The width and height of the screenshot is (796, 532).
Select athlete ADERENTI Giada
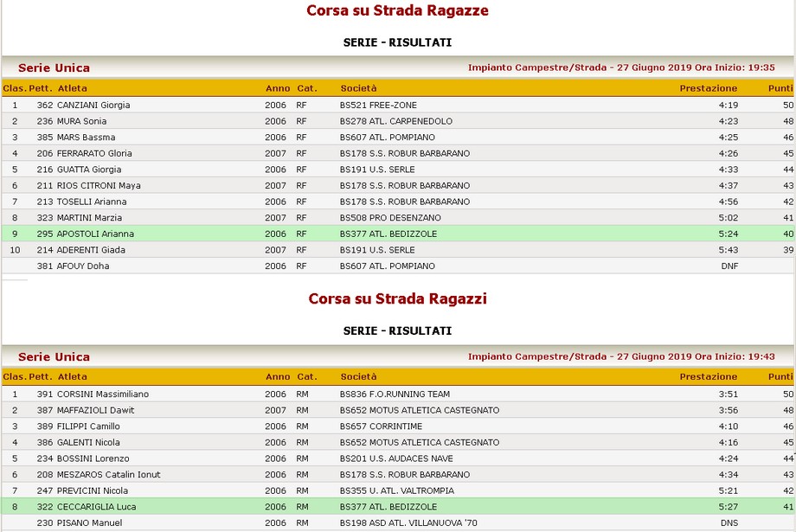[x=91, y=250]
